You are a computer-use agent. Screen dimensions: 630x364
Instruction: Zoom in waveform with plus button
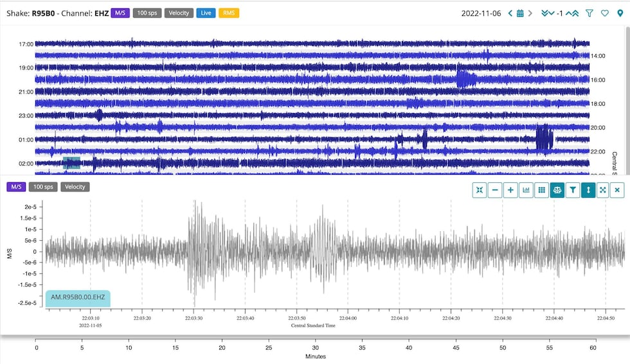click(510, 190)
